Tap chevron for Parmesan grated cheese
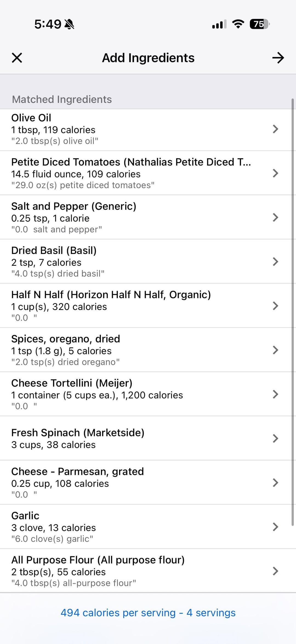Viewport: 296px width, 644px height. click(x=275, y=482)
